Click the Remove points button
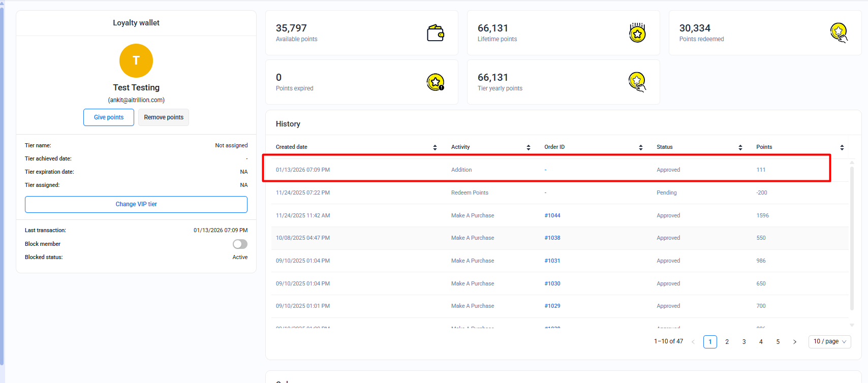This screenshot has height=383, width=868. pos(164,117)
